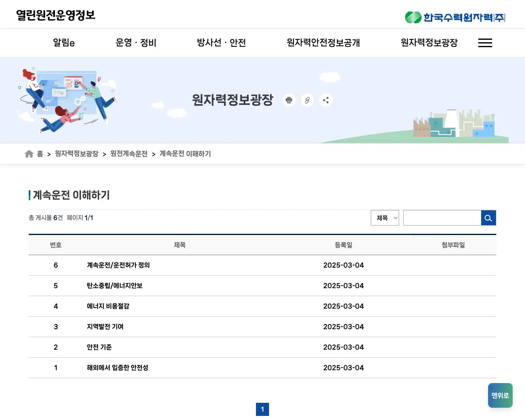This screenshot has width=525, height=420.
Task: Click row number 2 cell
Action: (56, 347)
